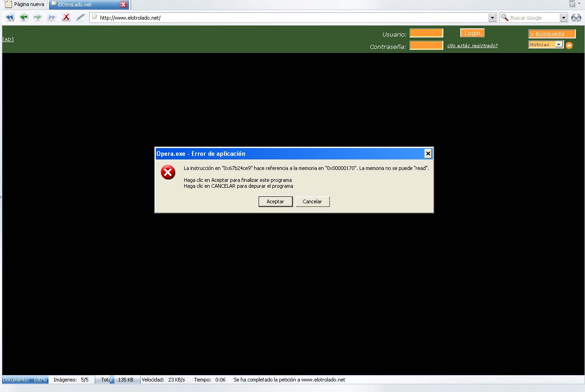Click the Google search magnifier icon

(x=505, y=18)
